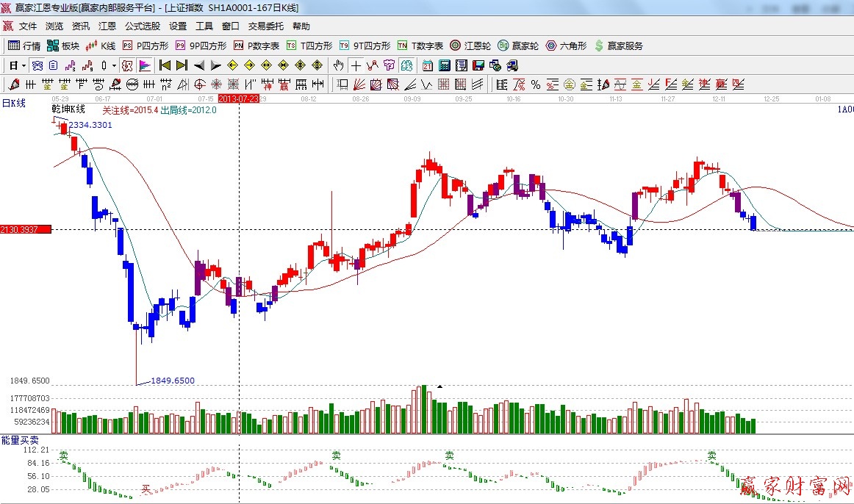Open the 江恩轮 Gann wheel tool
854x504 pixels.
pyautogui.click(x=470, y=46)
